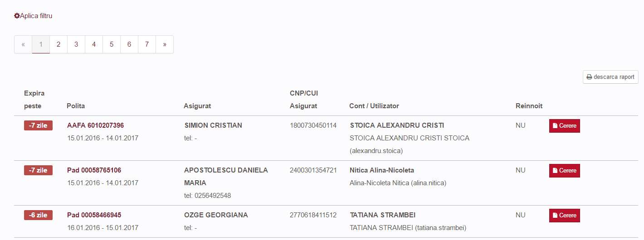Go to previous page with « arrow

point(23,44)
